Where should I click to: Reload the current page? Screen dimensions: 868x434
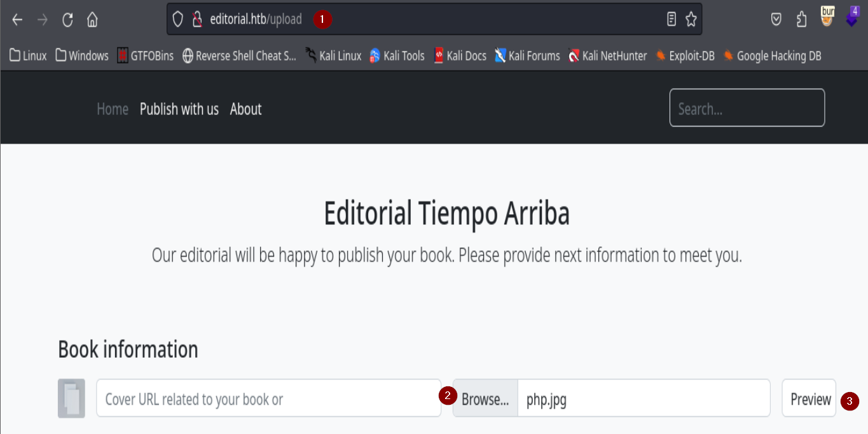coord(67,20)
